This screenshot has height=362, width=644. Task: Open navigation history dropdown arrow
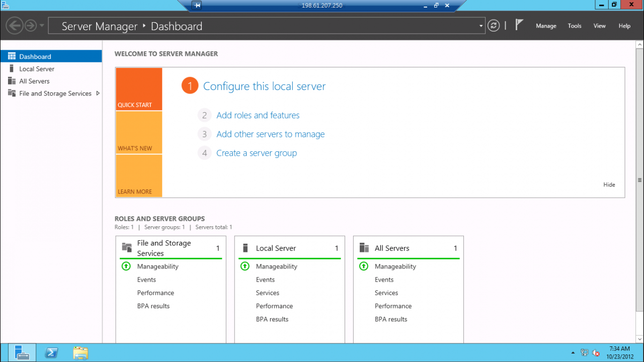tap(42, 26)
